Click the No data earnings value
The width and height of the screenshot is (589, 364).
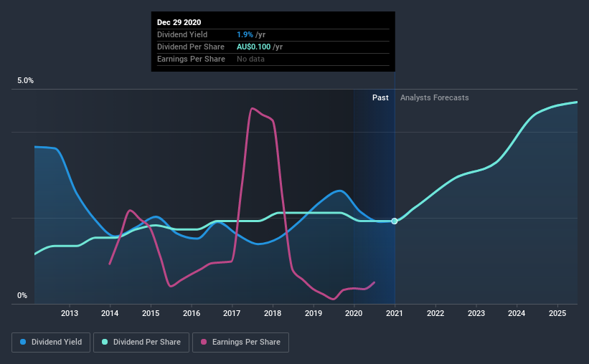[250, 59]
